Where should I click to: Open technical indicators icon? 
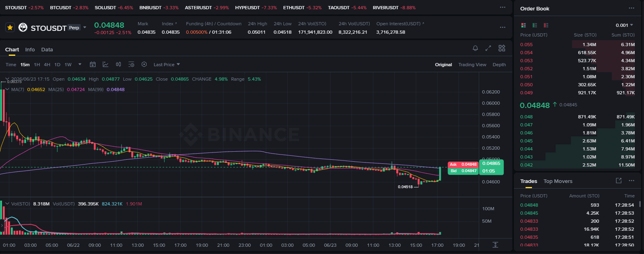coord(106,64)
